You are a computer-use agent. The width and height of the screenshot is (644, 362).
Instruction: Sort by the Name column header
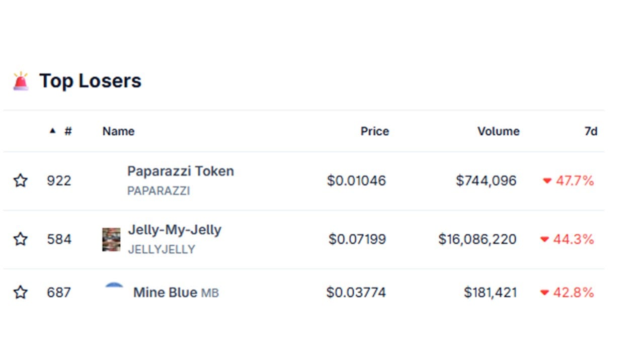coord(118,131)
